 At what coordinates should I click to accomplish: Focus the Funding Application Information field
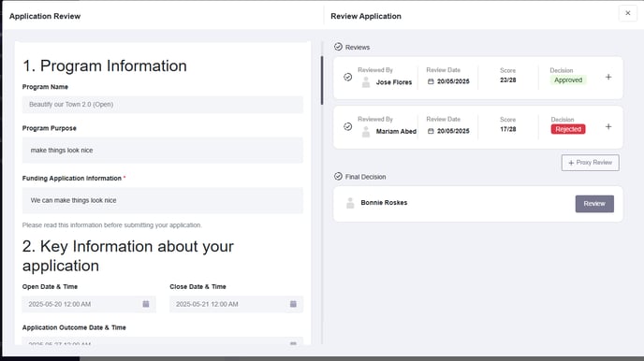[x=163, y=200]
